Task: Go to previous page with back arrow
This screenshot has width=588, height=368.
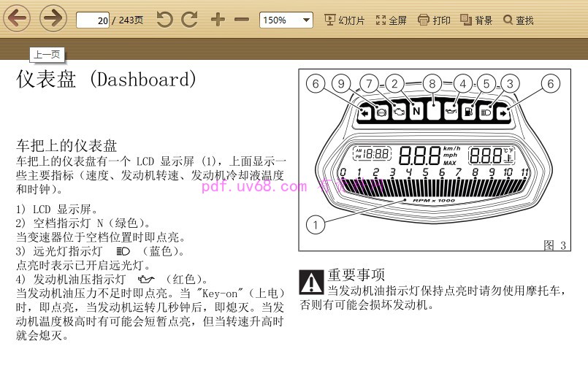Action: click(x=17, y=18)
